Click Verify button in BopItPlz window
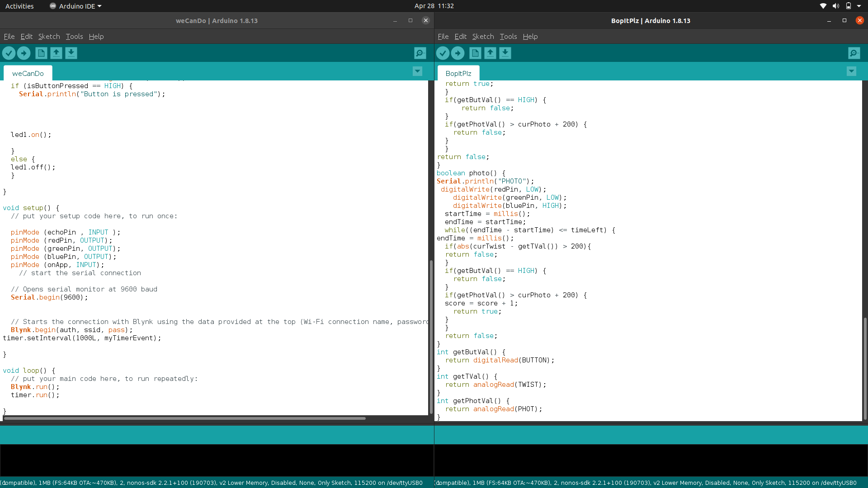The width and height of the screenshot is (868, 488). (x=443, y=53)
